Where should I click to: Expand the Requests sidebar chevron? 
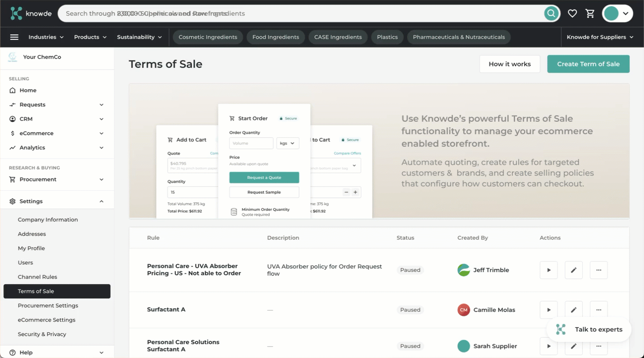[102, 105]
